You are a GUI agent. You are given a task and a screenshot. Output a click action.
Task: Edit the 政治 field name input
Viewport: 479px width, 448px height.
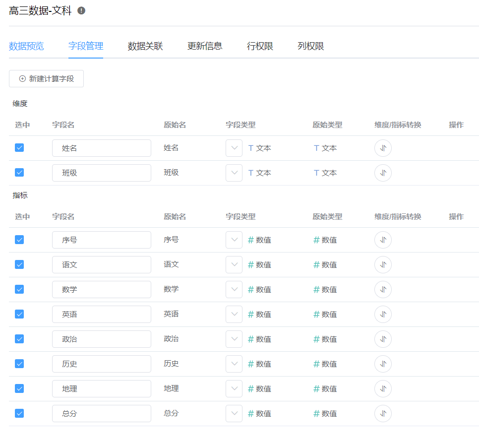click(102, 339)
